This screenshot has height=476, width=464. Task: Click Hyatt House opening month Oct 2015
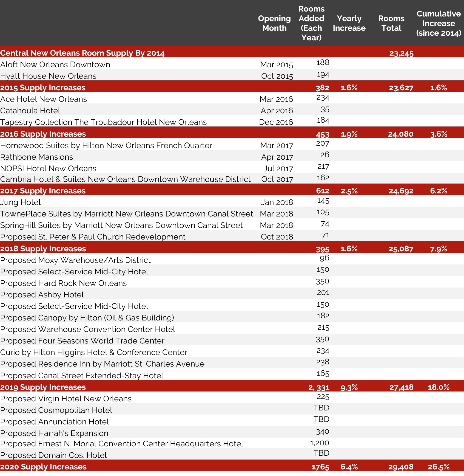(x=277, y=76)
